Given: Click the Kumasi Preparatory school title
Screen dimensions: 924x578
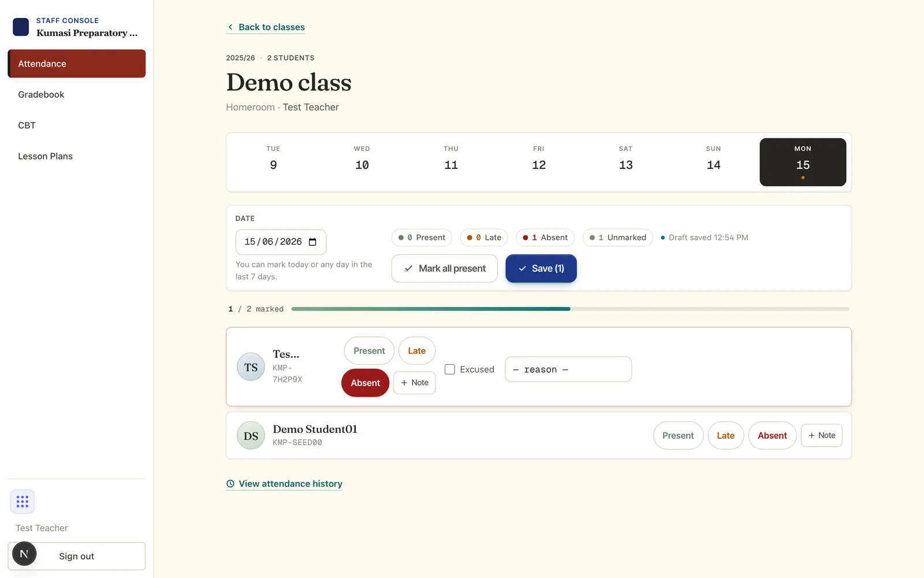Looking at the screenshot, I should [x=87, y=33].
